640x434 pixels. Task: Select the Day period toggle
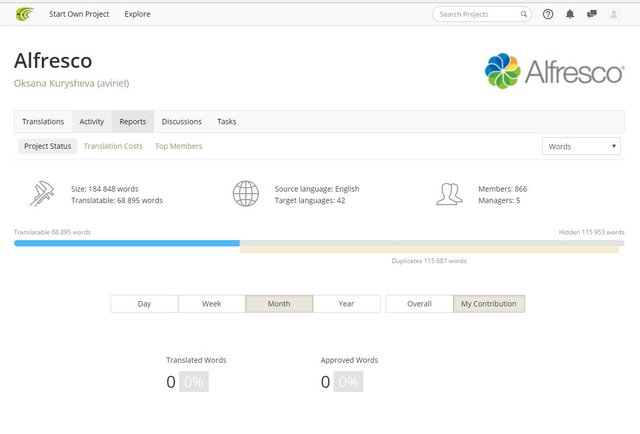144,304
